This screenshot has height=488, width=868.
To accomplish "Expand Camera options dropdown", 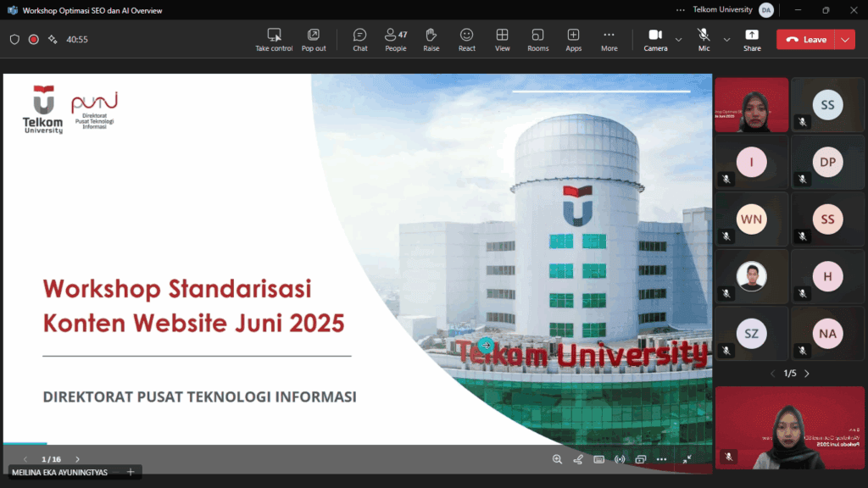I will tap(679, 40).
